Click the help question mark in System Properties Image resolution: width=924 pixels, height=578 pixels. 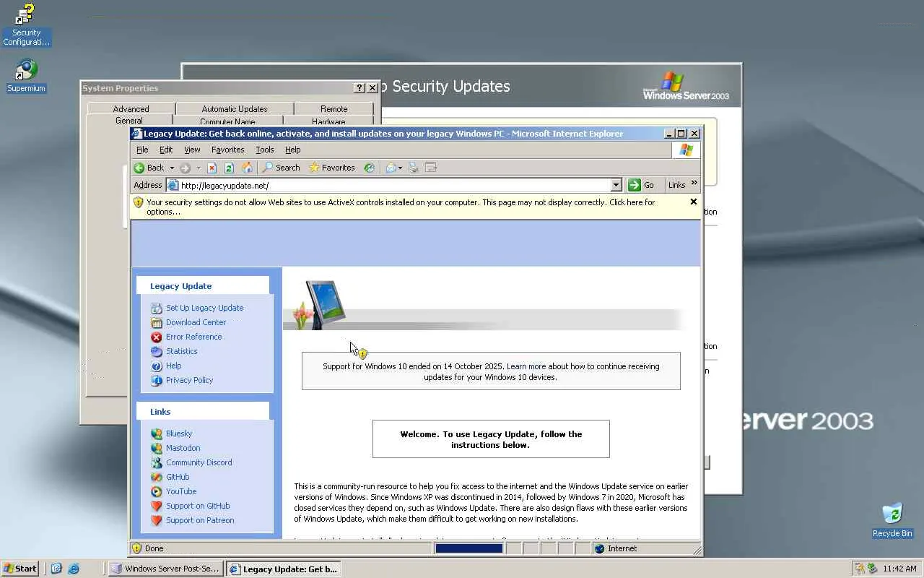(359, 88)
